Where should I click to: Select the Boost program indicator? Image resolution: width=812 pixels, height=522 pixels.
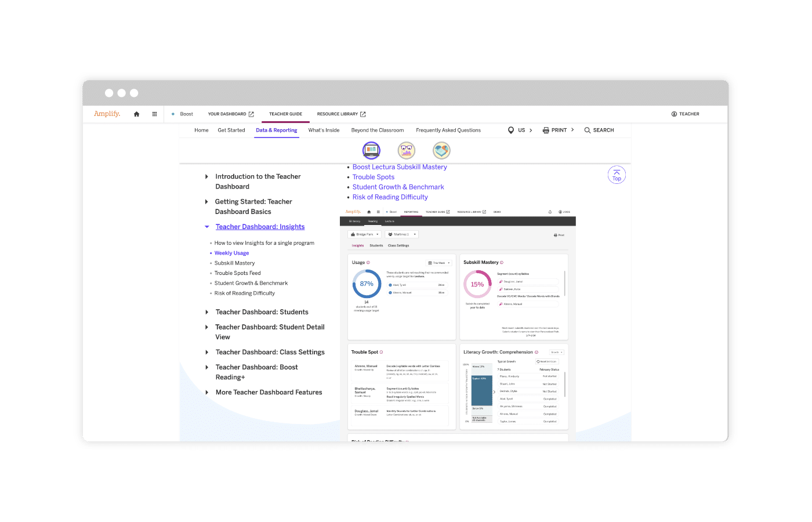(x=183, y=114)
